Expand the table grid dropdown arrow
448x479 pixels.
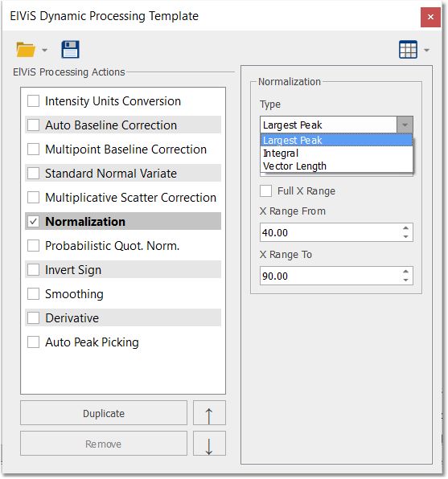[426, 50]
